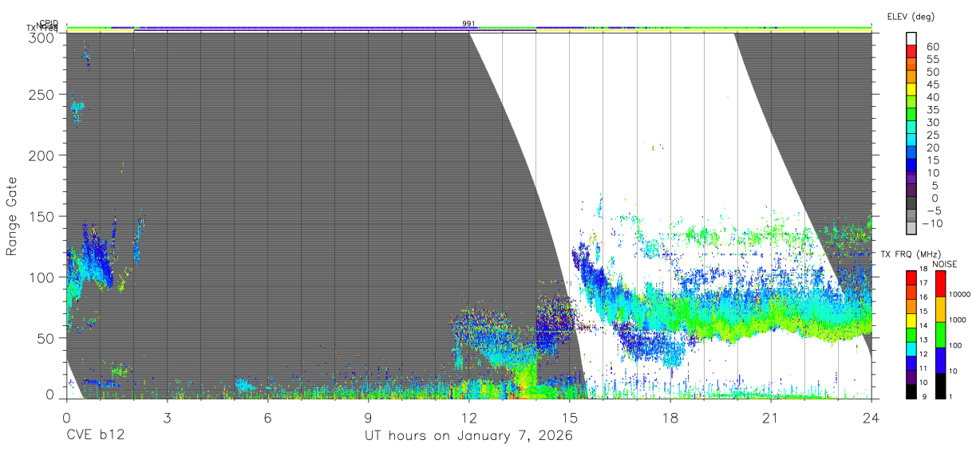This screenshot has width=980, height=452.
Task: Pick the yellow swatch in TX FRQ colorbar
Action: [911, 320]
